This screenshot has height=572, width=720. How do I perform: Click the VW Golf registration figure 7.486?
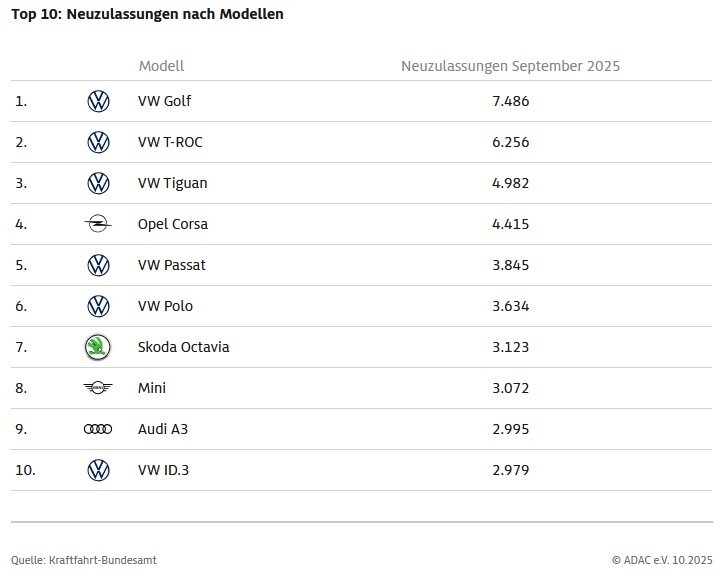pyautogui.click(x=510, y=101)
